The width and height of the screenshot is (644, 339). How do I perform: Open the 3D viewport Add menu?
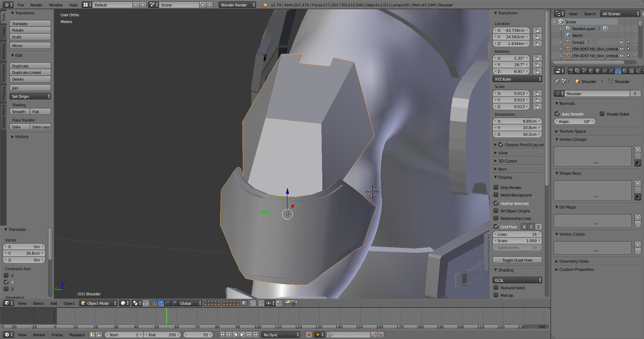pos(53,303)
